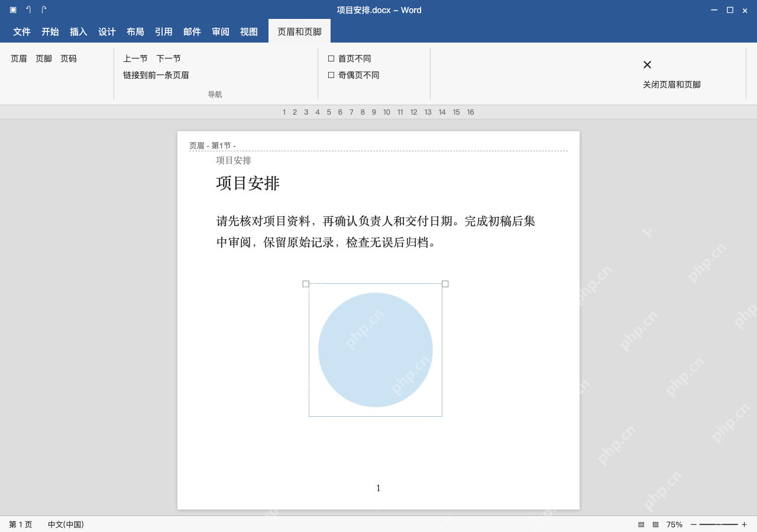Close header and footer editing (关闭页眉和页脚)

[x=672, y=74]
